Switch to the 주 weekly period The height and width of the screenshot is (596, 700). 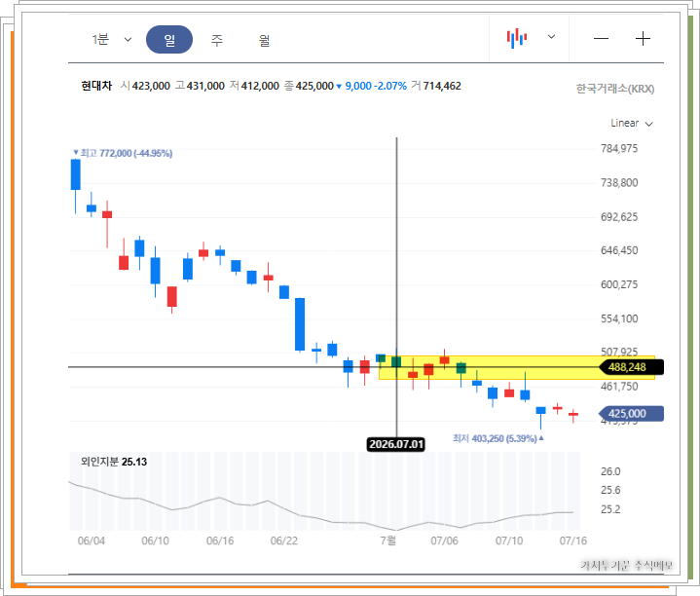tap(216, 40)
